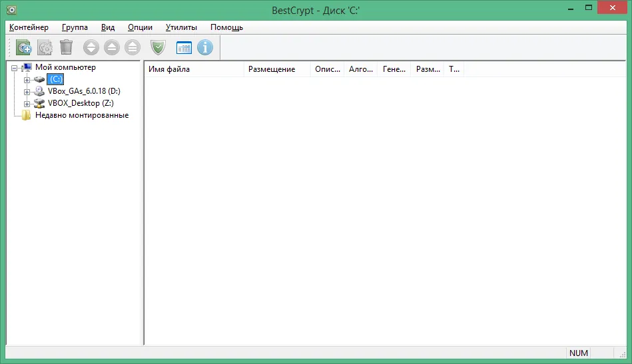This screenshot has width=632, height=364.
Task: Click the Опис... column header
Action: point(327,69)
